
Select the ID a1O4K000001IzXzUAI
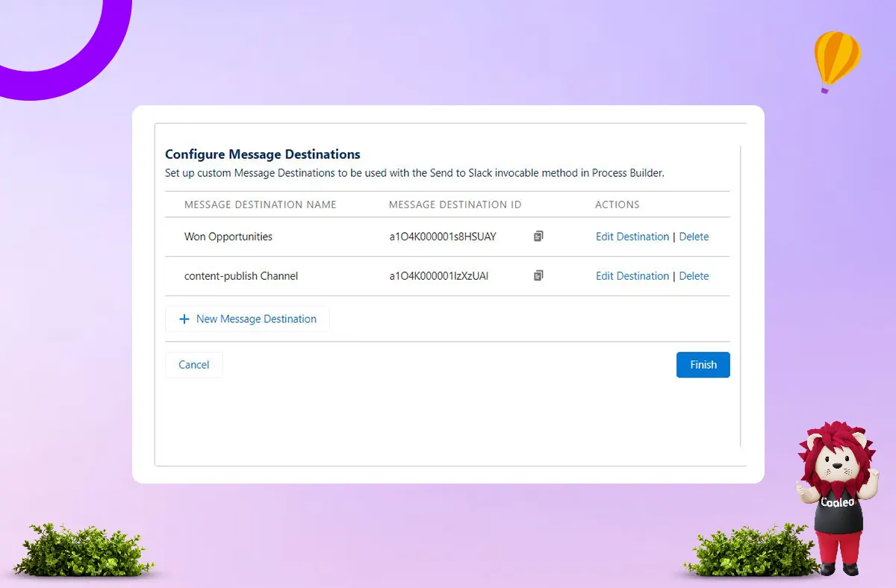439,276
